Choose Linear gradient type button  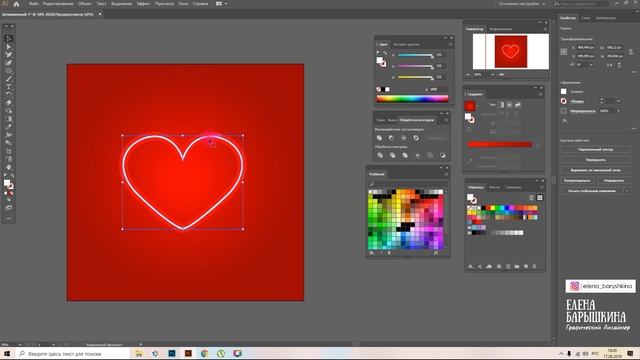(502, 105)
